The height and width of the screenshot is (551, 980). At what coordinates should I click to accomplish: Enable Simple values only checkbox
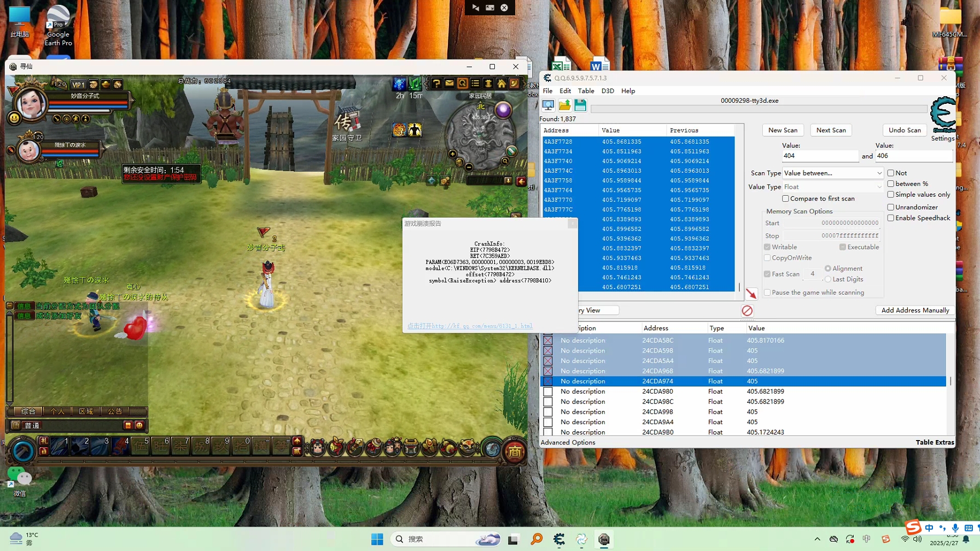(891, 194)
